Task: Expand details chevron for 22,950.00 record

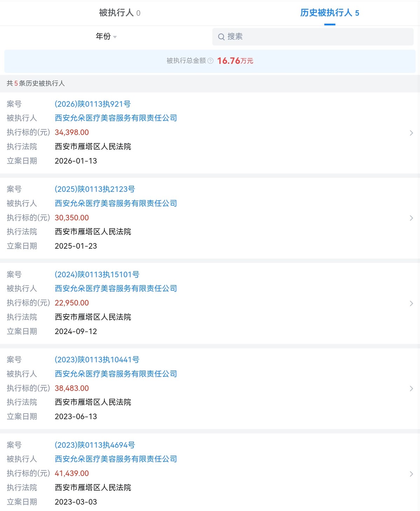Action: click(x=411, y=303)
